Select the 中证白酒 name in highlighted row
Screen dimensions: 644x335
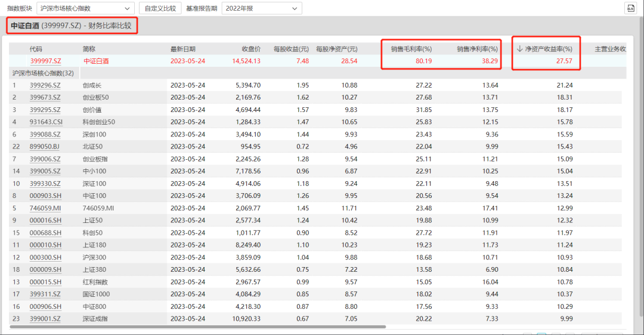pos(96,61)
